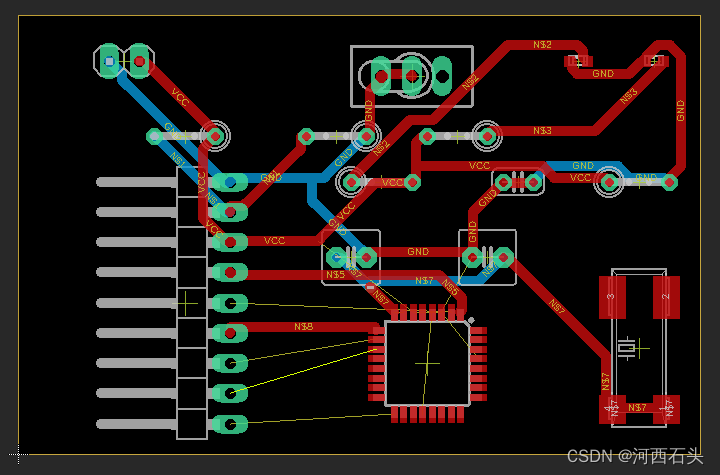Screen dimensions: 720x475
Task: Select the GND label on blue trace
Action: pyautogui.click(x=583, y=166)
